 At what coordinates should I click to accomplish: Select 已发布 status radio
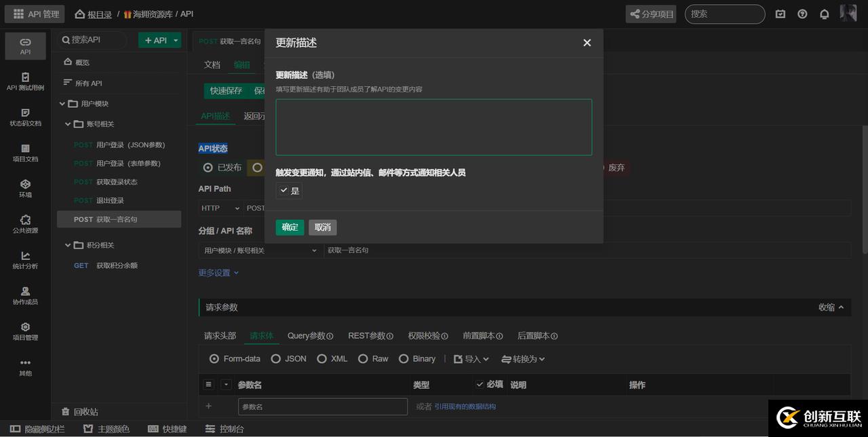pyautogui.click(x=208, y=168)
